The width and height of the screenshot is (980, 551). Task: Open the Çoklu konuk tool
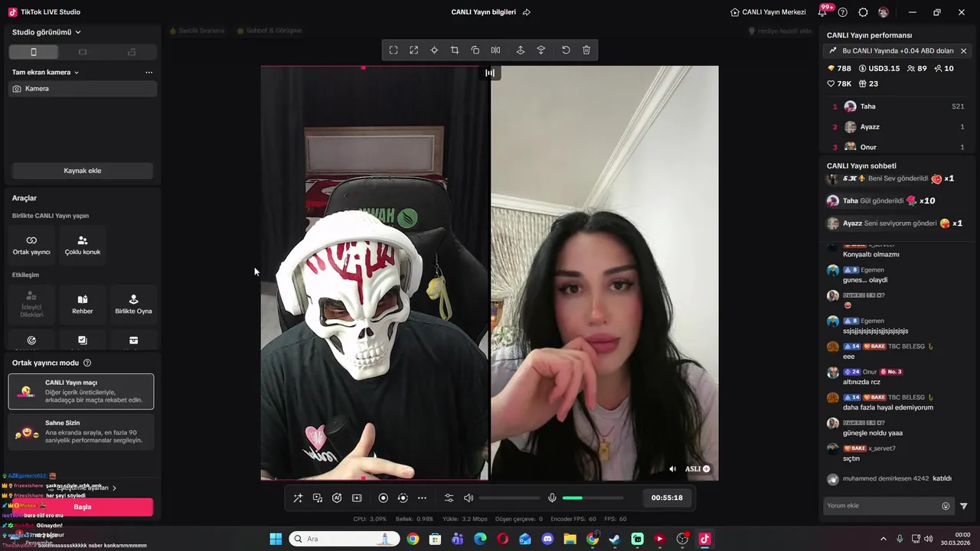click(83, 245)
